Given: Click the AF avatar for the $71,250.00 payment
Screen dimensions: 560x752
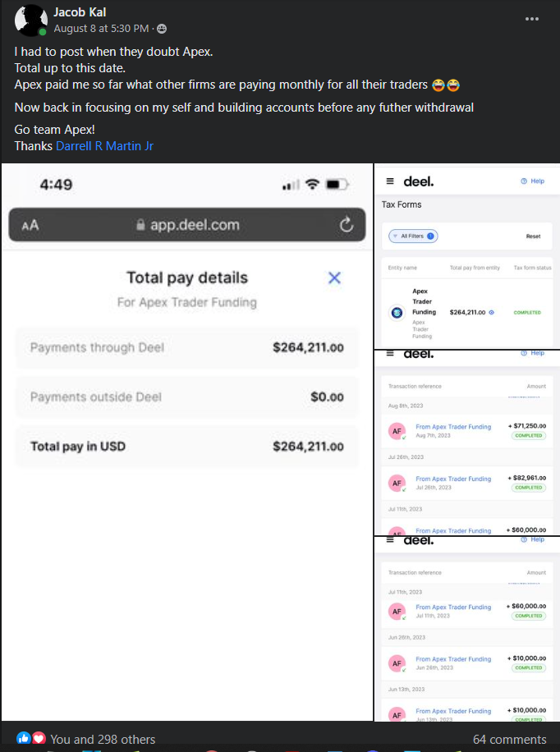Looking at the screenshot, I should tap(397, 431).
